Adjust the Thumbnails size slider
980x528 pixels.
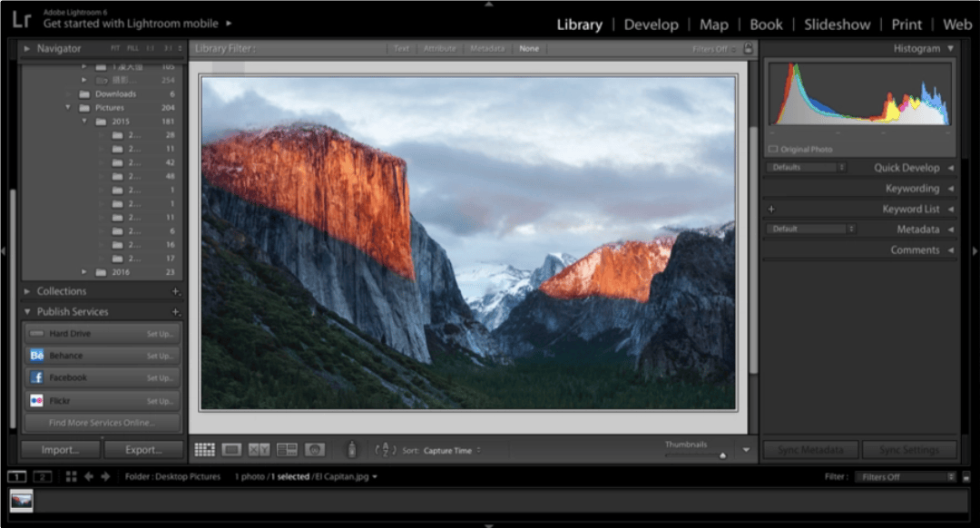click(722, 455)
